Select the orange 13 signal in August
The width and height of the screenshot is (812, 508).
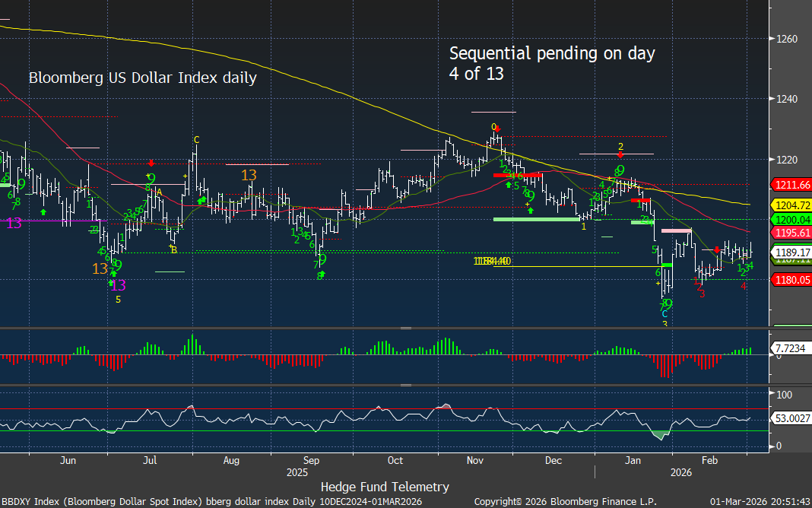point(249,176)
